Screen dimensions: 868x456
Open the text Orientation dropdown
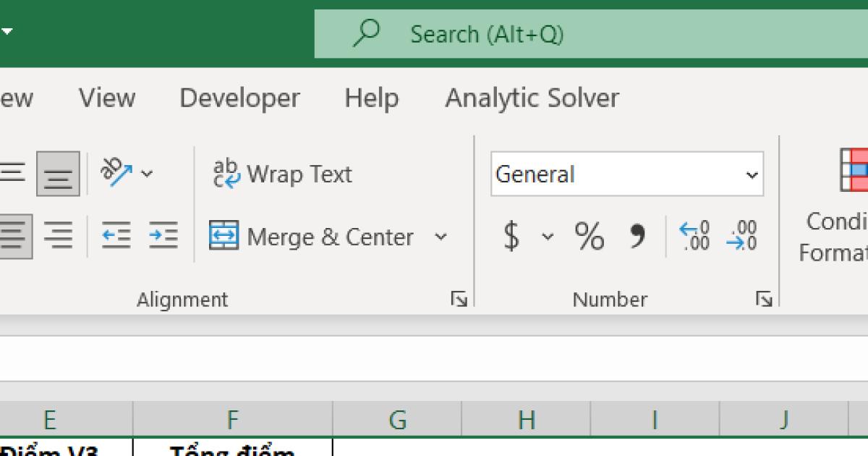tap(147, 173)
